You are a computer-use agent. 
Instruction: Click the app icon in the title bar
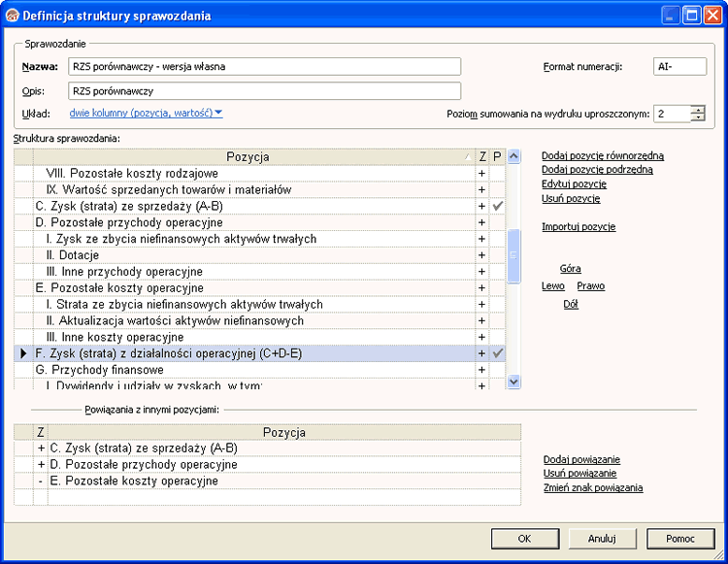[x=12, y=16]
